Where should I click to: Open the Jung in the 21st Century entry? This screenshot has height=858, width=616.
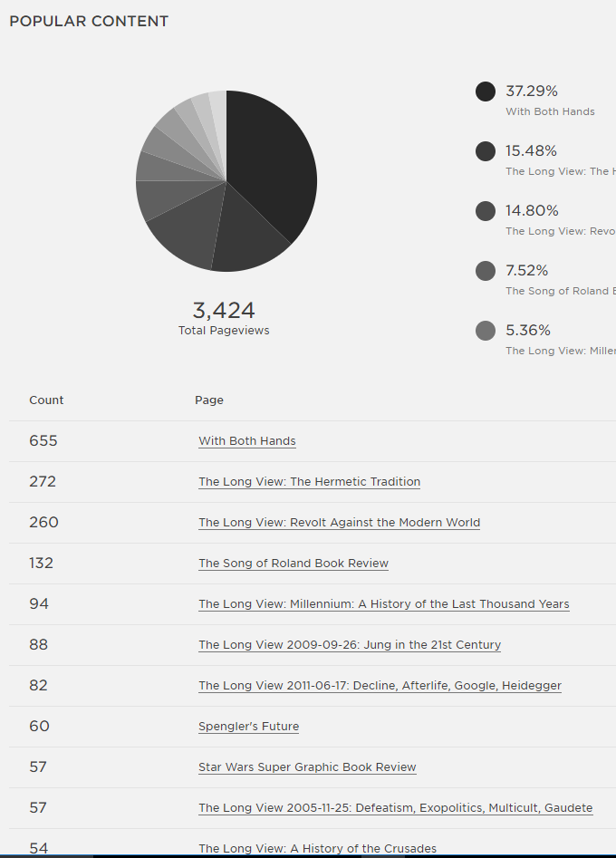pos(349,644)
